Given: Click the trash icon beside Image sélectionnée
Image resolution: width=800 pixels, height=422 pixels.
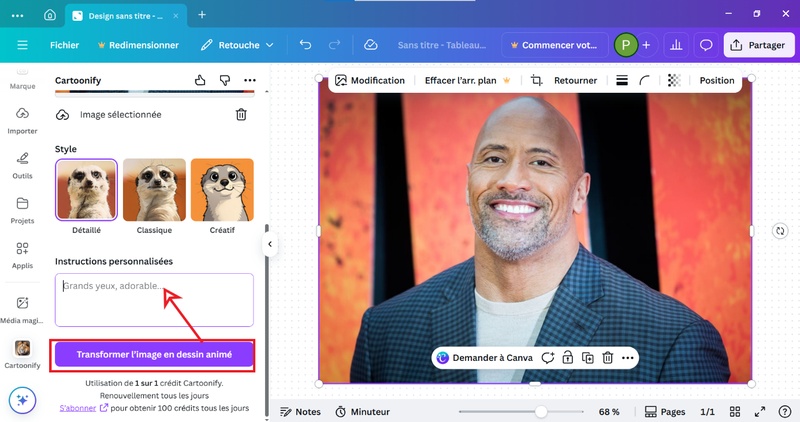Looking at the screenshot, I should (x=241, y=115).
